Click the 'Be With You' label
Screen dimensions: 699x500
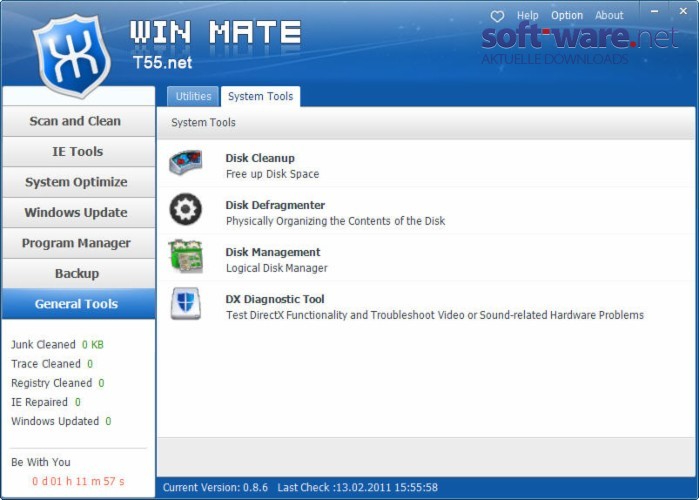pos(41,462)
